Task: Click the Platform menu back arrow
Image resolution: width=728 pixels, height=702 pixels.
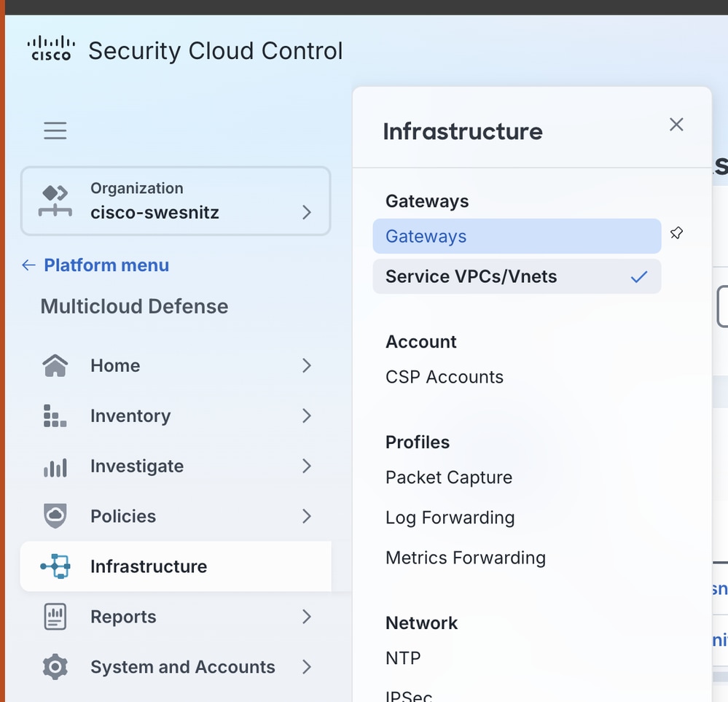Action: [x=29, y=265]
